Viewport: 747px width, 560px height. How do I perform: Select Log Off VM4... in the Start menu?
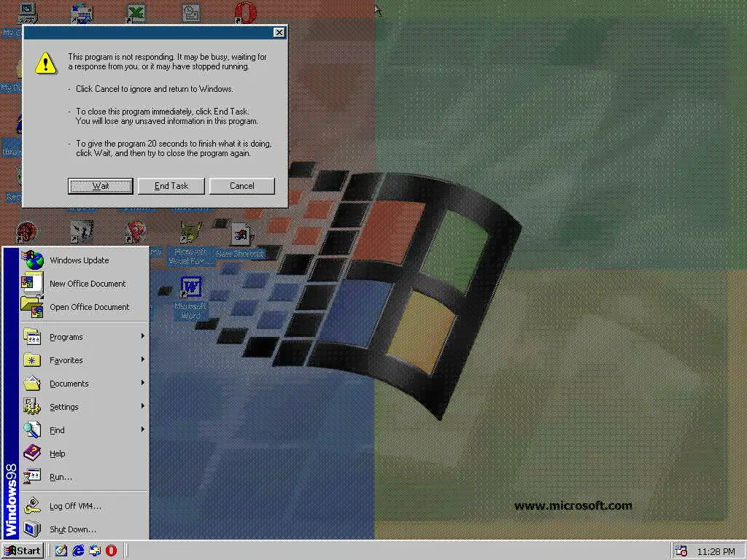pyautogui.click(x=84, y=506)
